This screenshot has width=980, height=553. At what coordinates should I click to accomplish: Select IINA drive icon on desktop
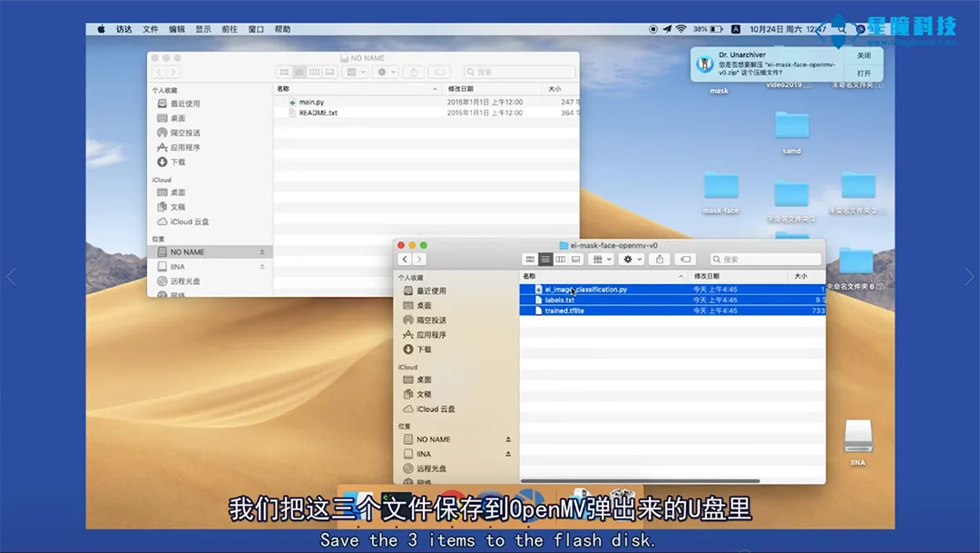tap(858, 442)
